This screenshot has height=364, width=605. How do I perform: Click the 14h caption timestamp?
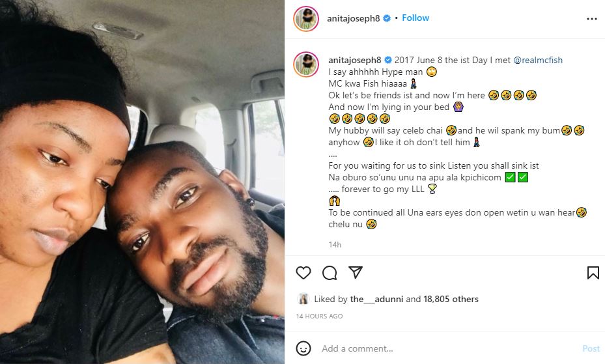click(335, 245)
